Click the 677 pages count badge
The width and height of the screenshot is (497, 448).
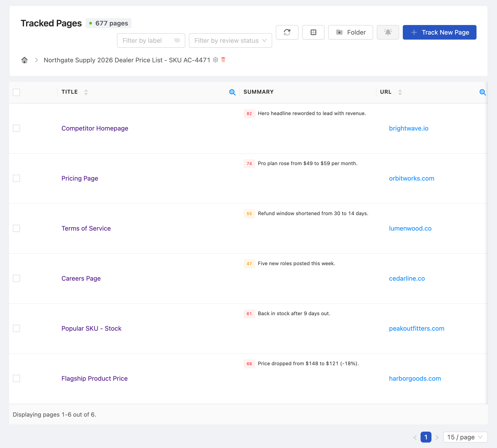point(108,23)
